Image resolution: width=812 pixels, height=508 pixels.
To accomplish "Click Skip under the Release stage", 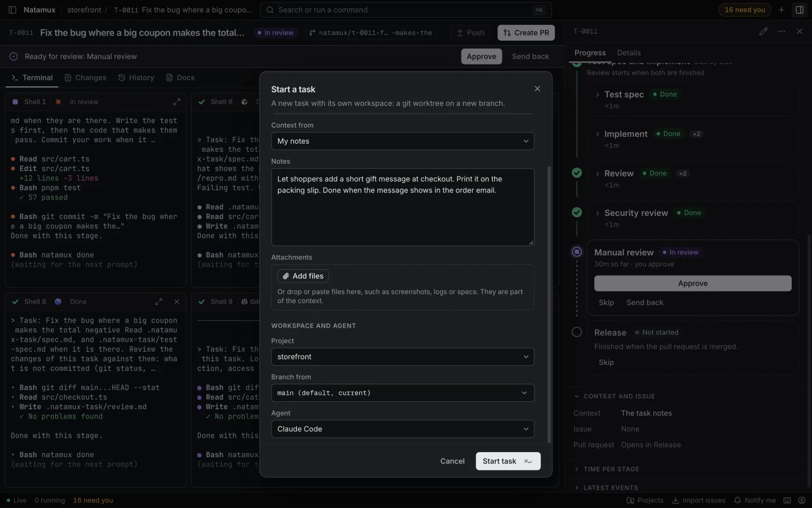I will (x=606, y=362).
